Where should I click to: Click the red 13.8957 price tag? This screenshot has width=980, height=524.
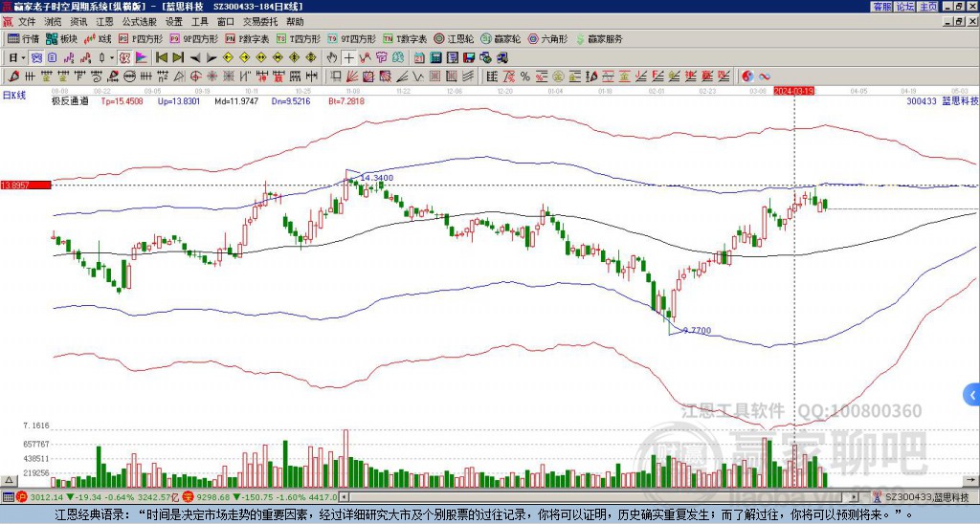(26, 185)
